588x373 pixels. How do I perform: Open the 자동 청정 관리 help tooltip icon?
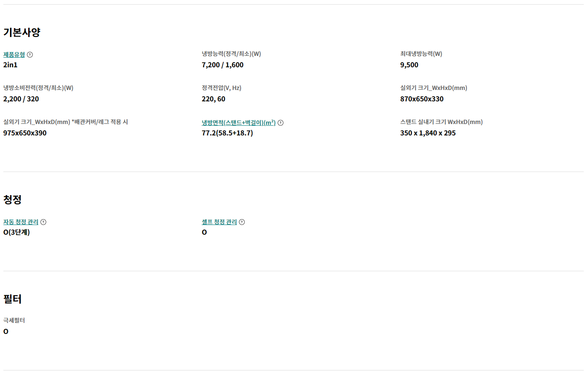click(x=43, y=222)
